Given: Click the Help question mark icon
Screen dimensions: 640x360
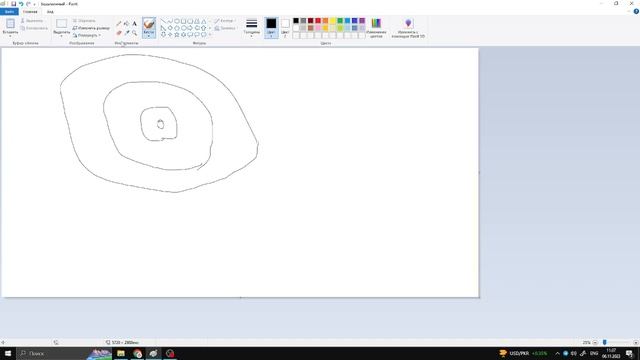Looking at the screenshot, I should click(636, 11).
